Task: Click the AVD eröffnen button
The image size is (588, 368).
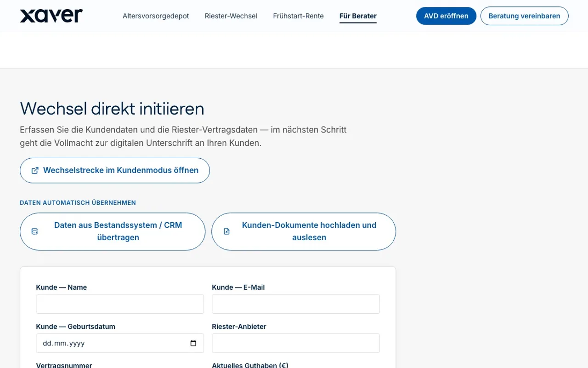Action: pyautogui.click(x=446, y=16)
